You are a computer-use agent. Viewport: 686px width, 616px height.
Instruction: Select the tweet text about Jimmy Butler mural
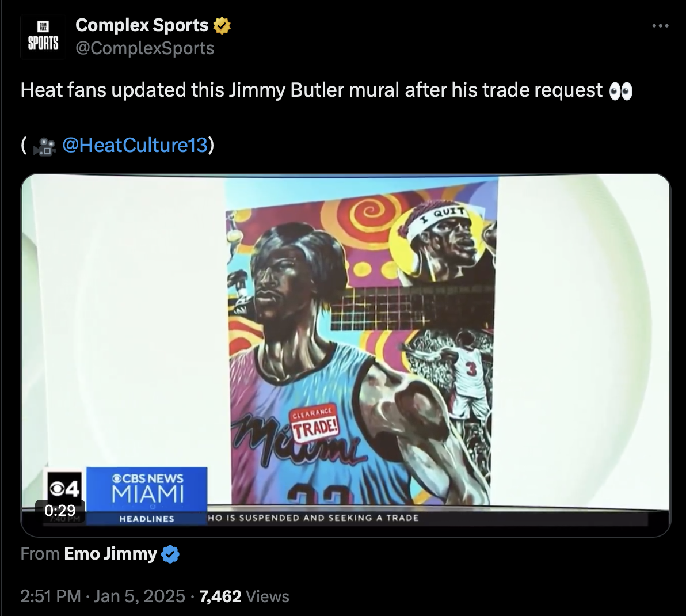[326, 90]
